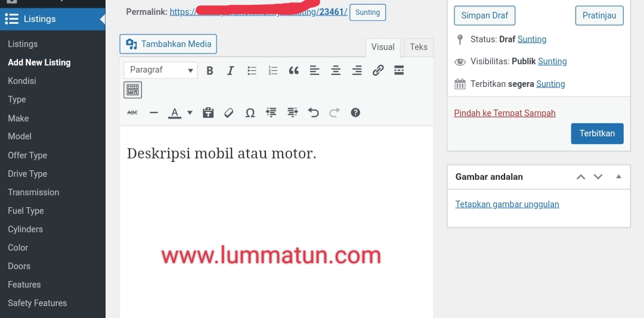Edit Terbitkan schedule via Sunting link
This screenshot has height=318, width=644.
coord(550,84)
